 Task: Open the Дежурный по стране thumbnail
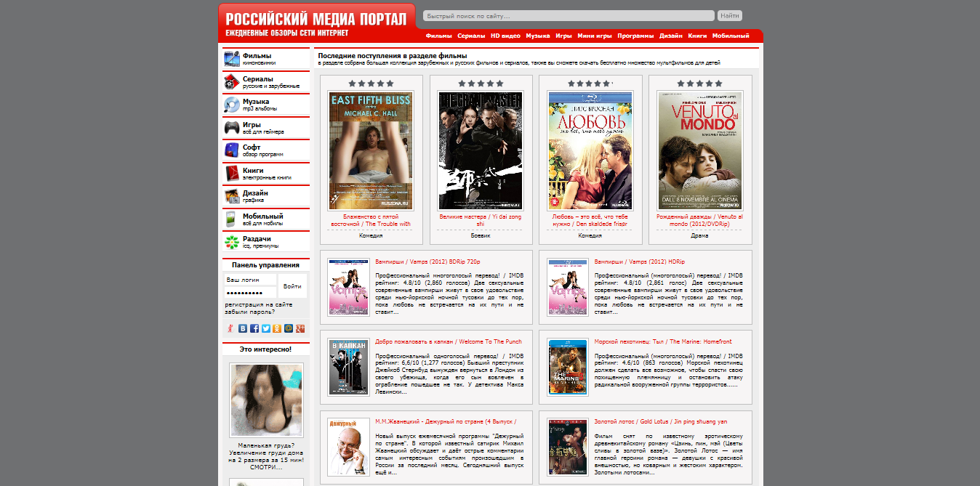point(348,447)
